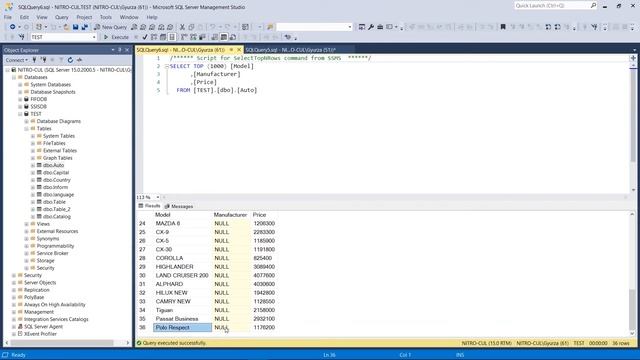The height and width of the screenshot is (360, 640).
Task: Click the Parse query checkmark icon
Action: [144, 37]
